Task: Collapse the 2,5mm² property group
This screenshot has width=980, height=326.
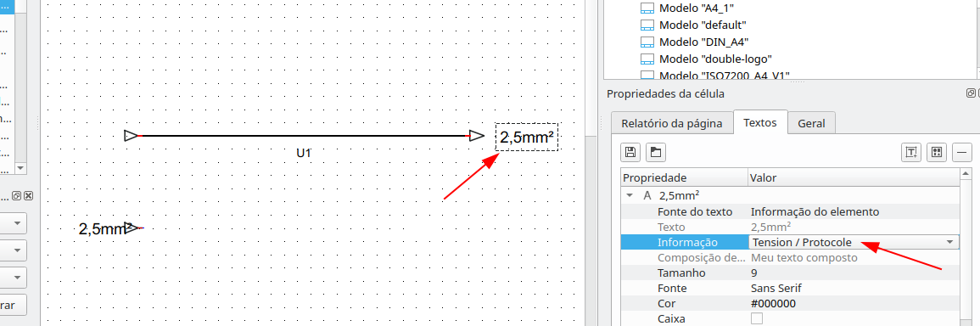Action: [630, 195]
